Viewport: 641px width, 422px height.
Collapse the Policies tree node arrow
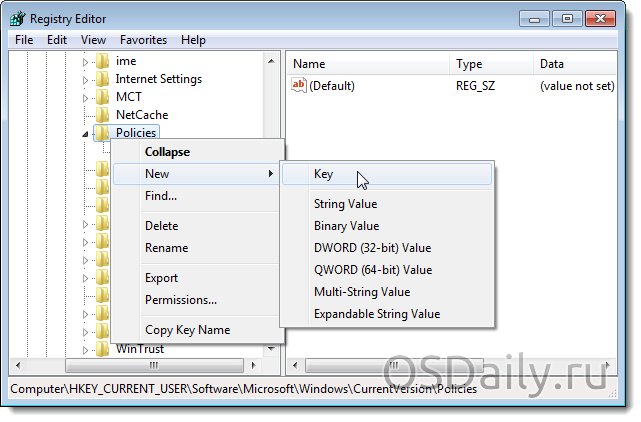click(x=86, y=133)
